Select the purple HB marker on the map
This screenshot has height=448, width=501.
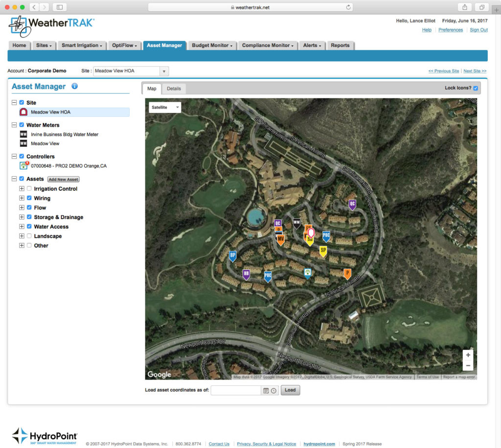[247, 274]
